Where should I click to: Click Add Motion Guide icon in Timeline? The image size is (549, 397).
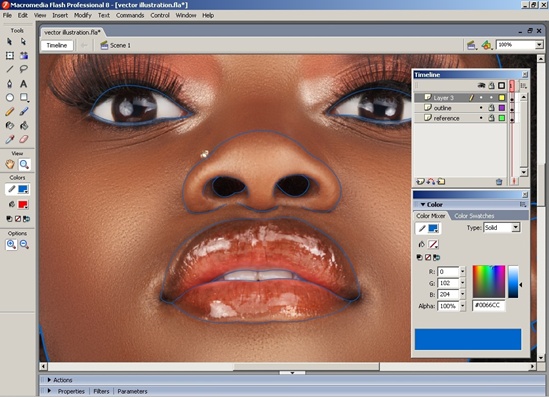click(x=431, y=181)
